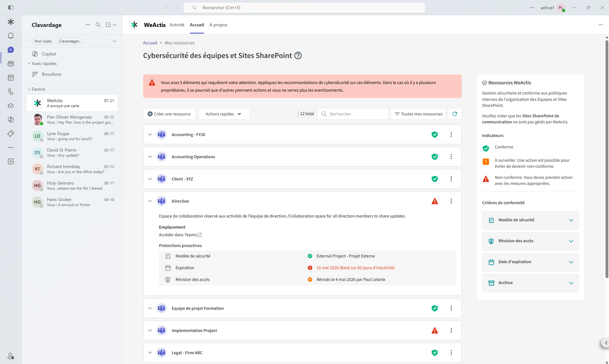Expand Modèle de sécurité criteria

(530, 220)
